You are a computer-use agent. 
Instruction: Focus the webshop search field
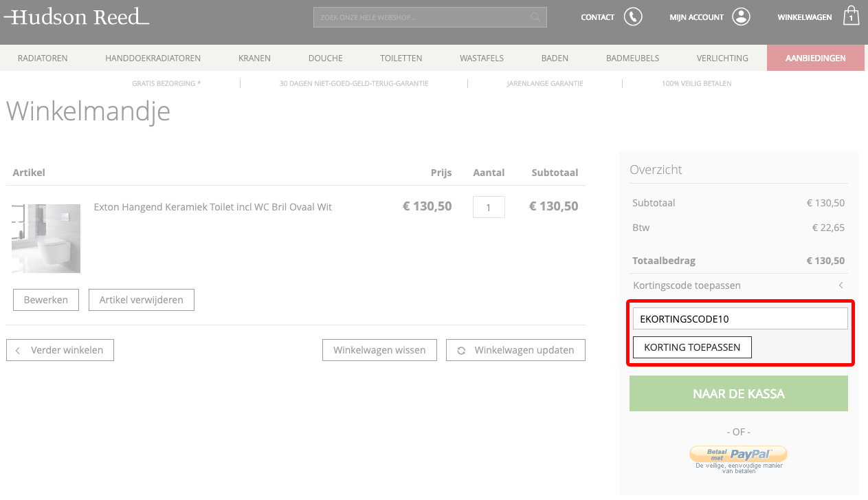click(x=430, y=17)
